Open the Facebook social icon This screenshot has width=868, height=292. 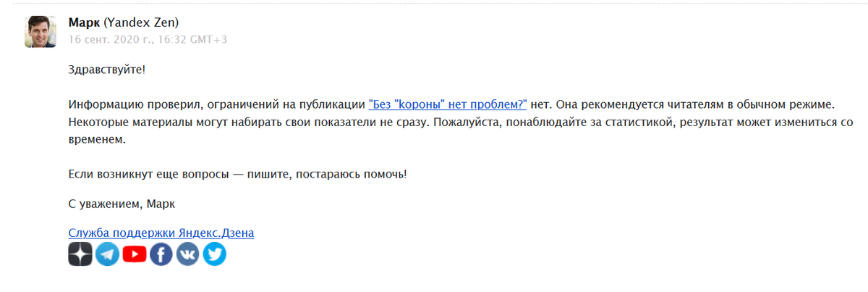coord(161,254)
